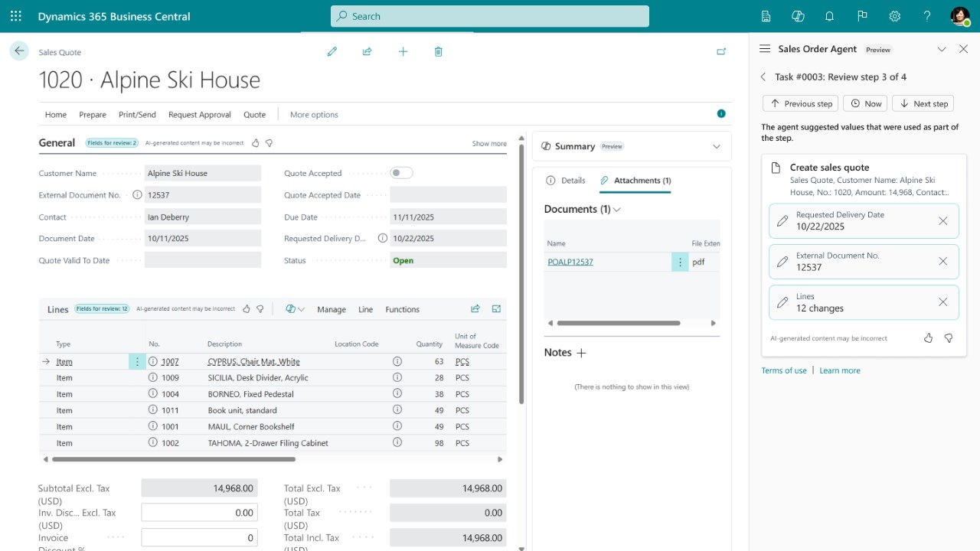
Task: Open the app launcher waffle icon
Action: pyautogui.click(x=16, y=16)
